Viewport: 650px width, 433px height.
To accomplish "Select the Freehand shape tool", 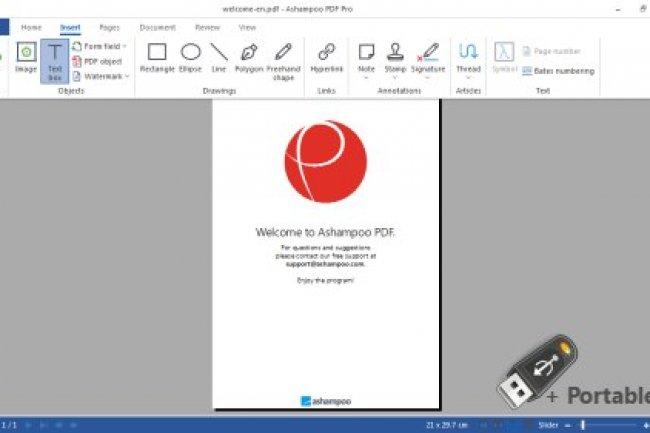I will click(x=283, y=58).
